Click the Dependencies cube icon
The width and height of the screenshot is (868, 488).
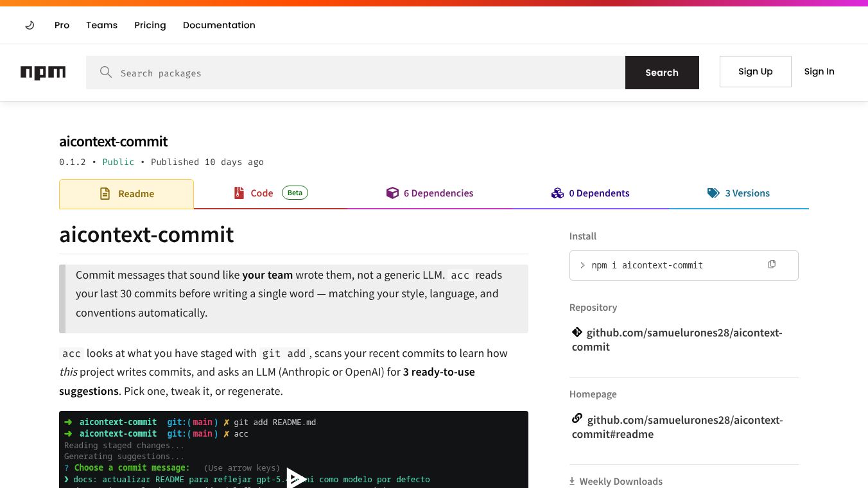392,193
